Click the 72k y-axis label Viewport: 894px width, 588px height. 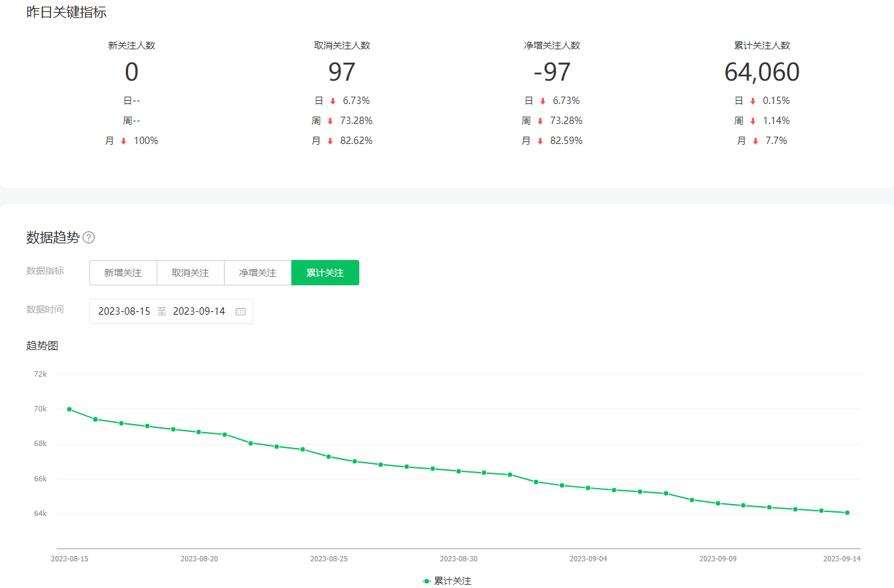point(40,374)
